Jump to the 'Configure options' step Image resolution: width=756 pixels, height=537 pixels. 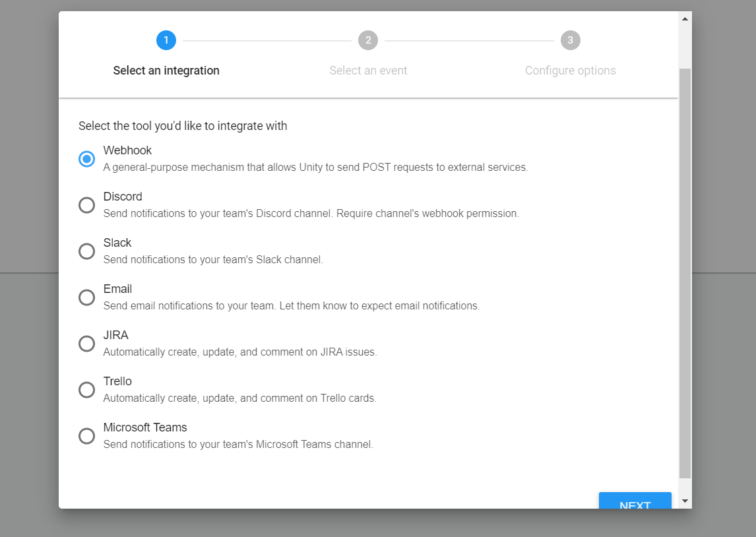click(x=571, y=71)
